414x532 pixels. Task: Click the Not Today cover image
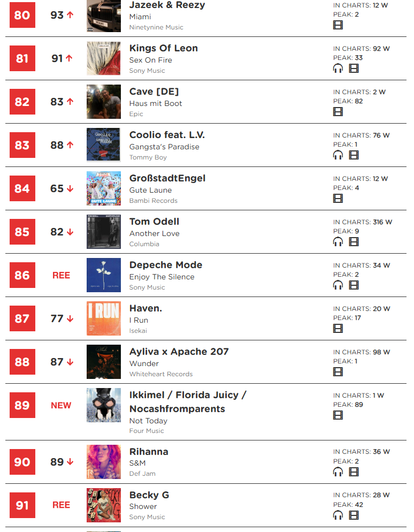(103, 405)
